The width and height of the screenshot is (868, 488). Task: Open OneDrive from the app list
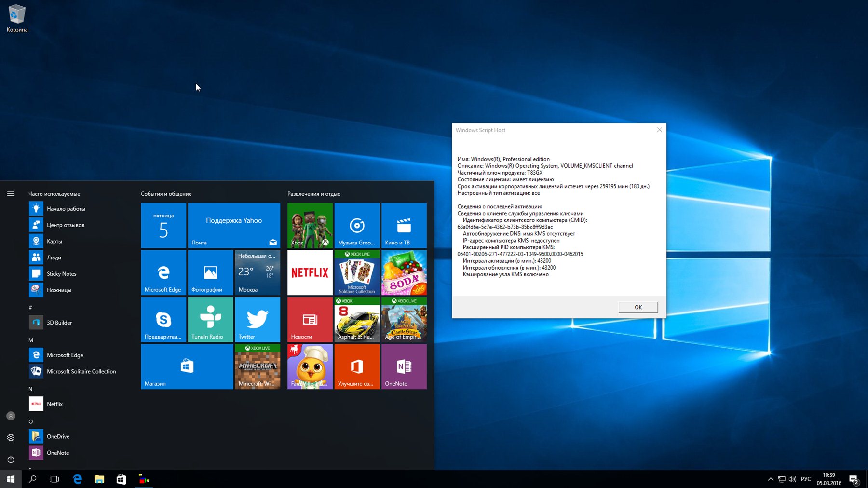[x=77, y=436]
